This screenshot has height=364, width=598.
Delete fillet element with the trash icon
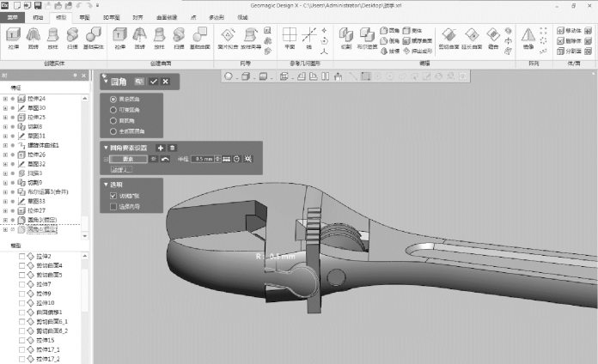[x=172, y=149]
